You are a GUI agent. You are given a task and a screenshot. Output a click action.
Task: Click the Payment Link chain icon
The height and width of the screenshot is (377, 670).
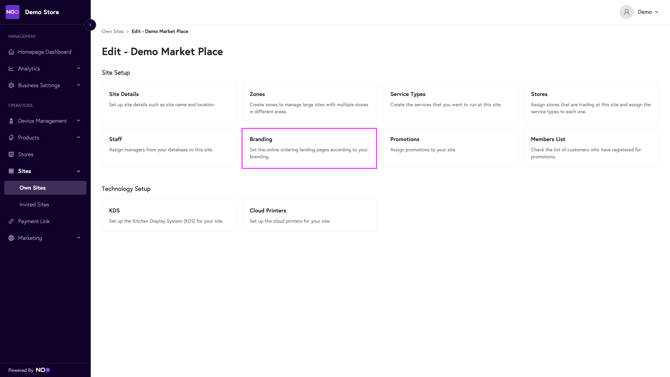[11, 221]
